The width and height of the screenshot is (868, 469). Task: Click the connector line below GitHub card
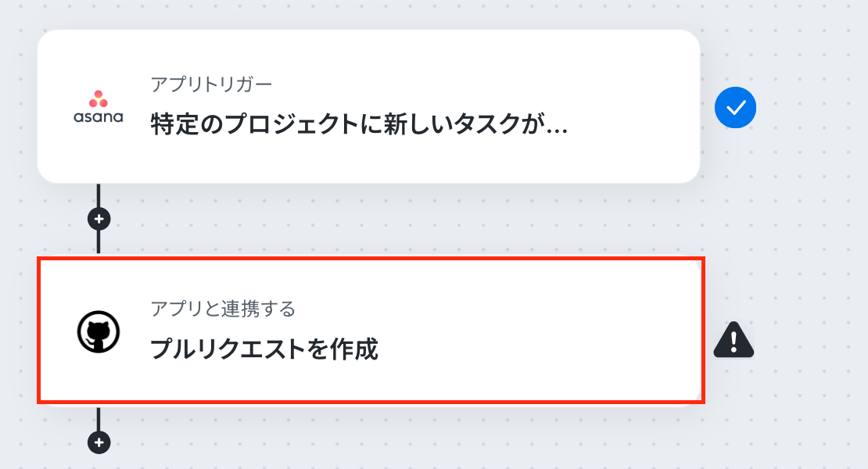click(99, 419)
